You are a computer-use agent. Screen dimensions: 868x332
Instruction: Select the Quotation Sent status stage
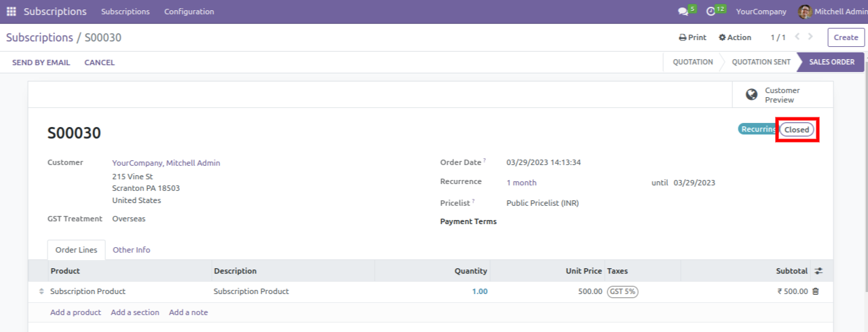coord(761,62)
